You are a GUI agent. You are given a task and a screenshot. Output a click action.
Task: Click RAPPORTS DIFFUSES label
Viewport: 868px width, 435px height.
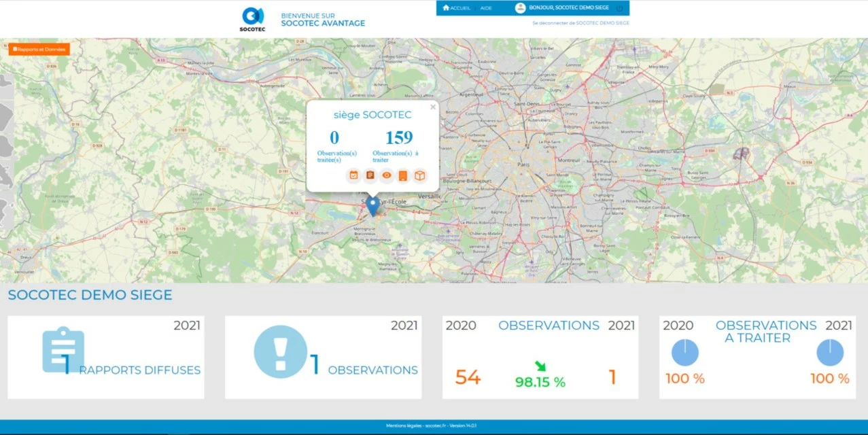click(x=140, y=370)
